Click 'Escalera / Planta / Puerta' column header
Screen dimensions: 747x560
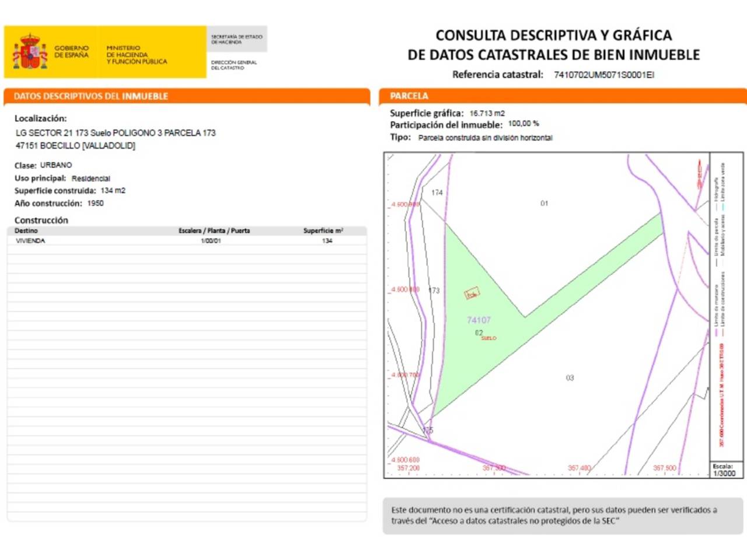(x=214, y=231)
